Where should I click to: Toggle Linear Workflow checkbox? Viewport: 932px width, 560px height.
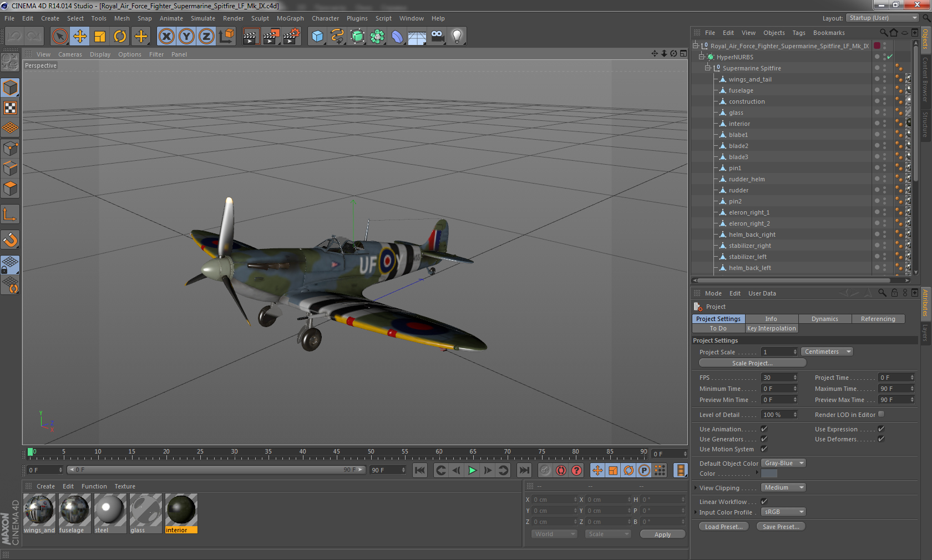(x=764, y=502)
